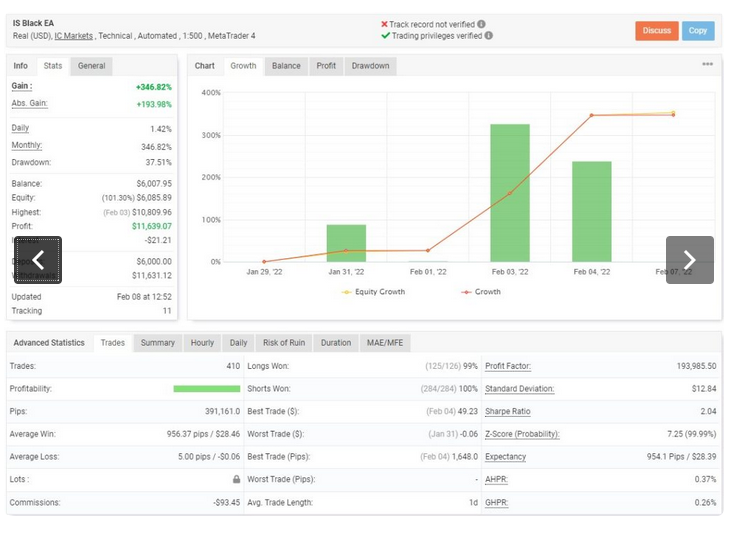Click the green checkmark privileges icon

[385, 36]
